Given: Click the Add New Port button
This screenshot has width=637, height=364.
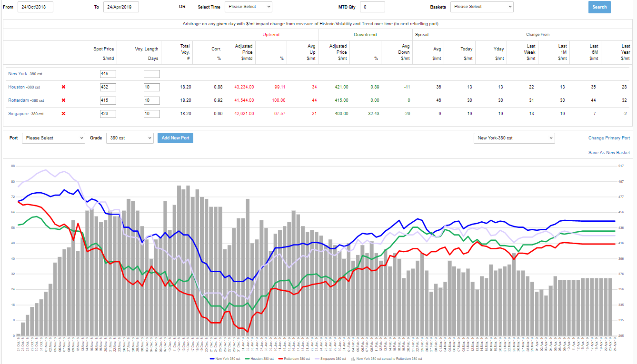Looking at the screenshot, I should [175, 138].
